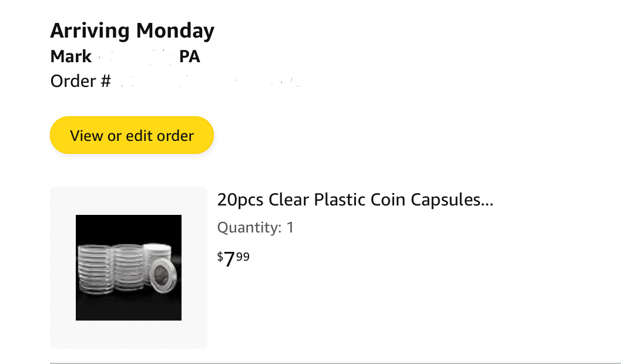The width and height of the screenshot is (621, 364).
Task: Click the word 20pcs in product title
Action: coord(240,200)
